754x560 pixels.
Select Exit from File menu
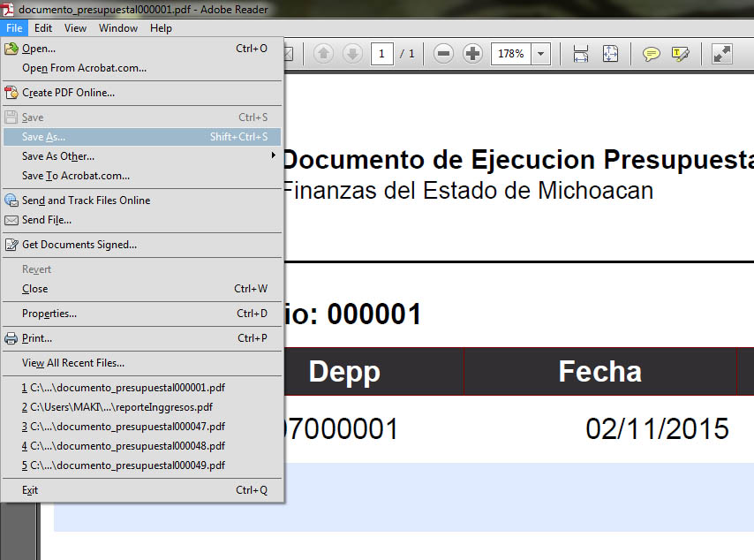142,489
